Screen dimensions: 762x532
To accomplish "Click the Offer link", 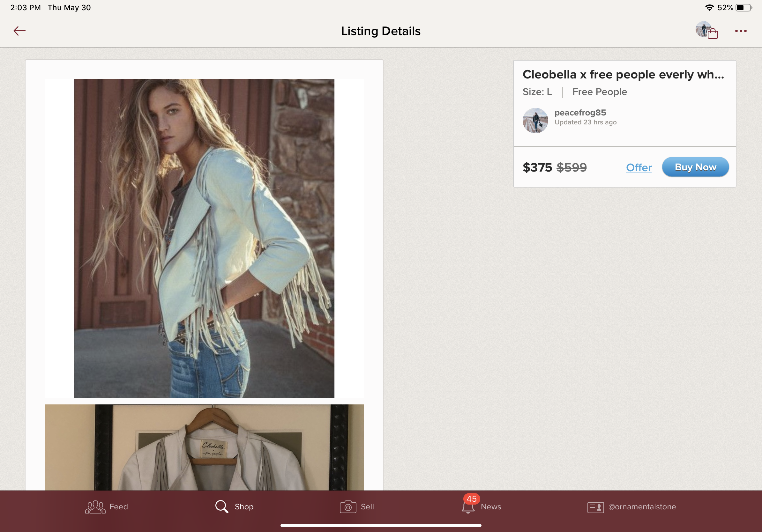I will coord(639,167).
